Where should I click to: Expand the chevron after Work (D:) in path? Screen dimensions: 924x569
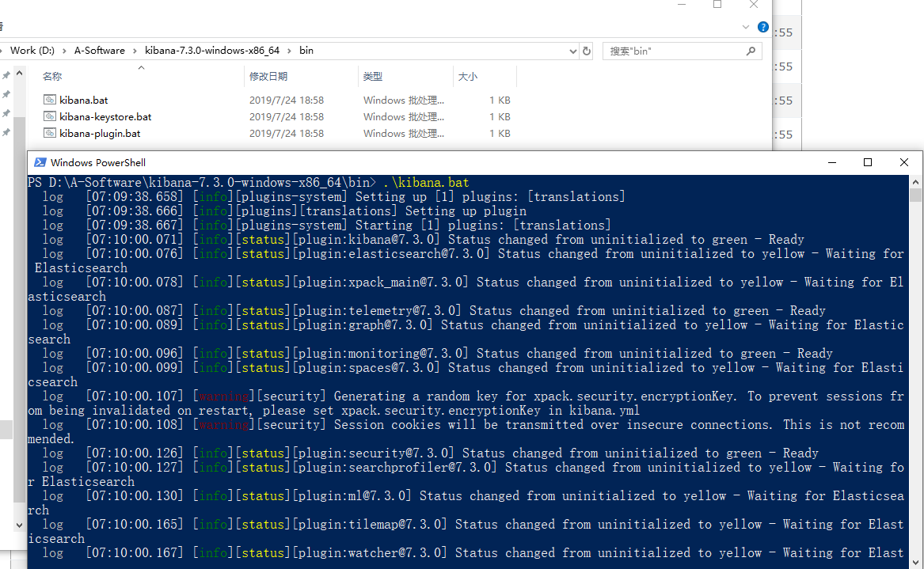[x=64, y=51]
